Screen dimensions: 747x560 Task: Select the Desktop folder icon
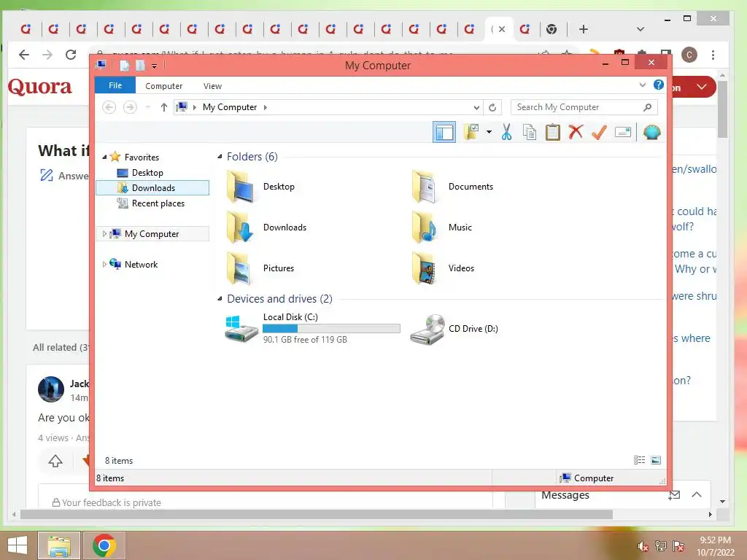coord(241,187)
